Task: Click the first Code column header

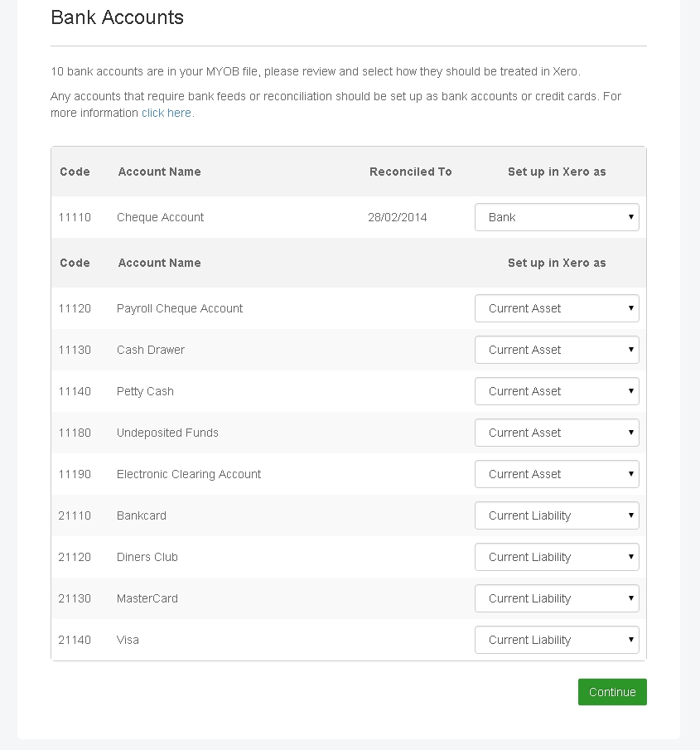Action: click(75, 172)
